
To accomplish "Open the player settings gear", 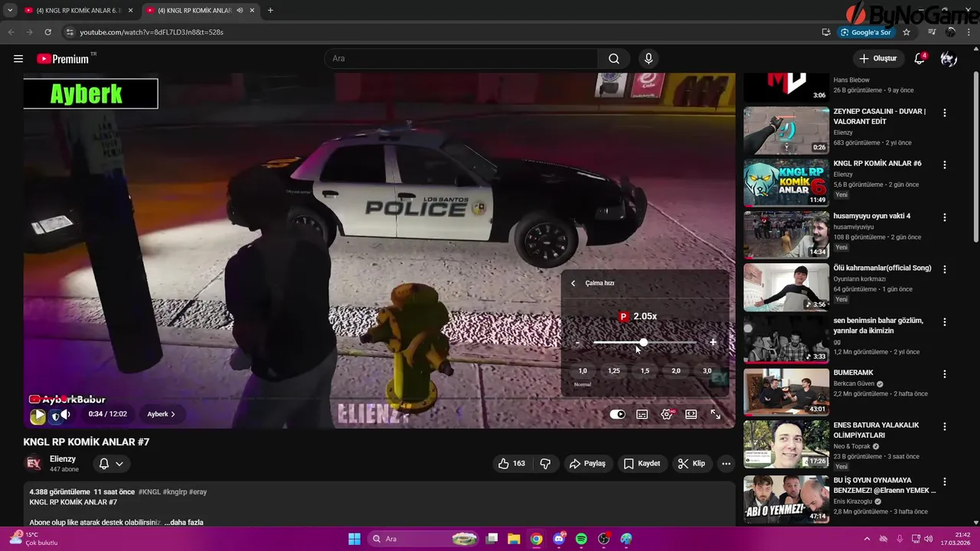I will pos(667,415).
